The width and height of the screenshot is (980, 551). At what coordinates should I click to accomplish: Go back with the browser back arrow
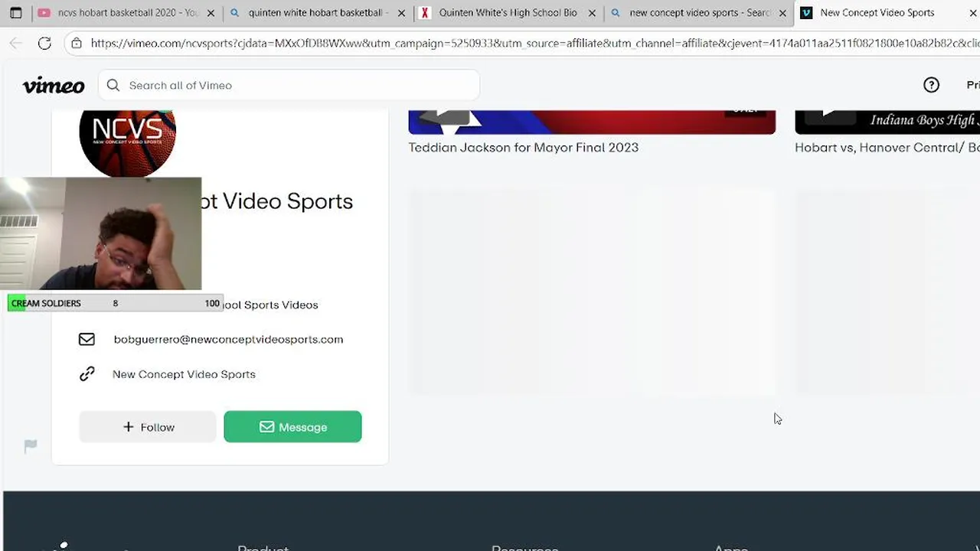pos(16,44)
